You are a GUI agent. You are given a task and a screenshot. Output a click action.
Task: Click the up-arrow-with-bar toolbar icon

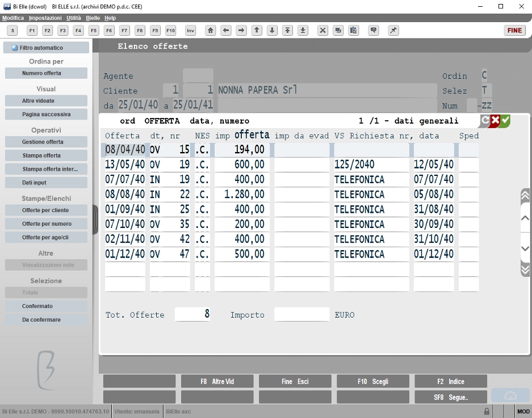click(x=287, y=31)
